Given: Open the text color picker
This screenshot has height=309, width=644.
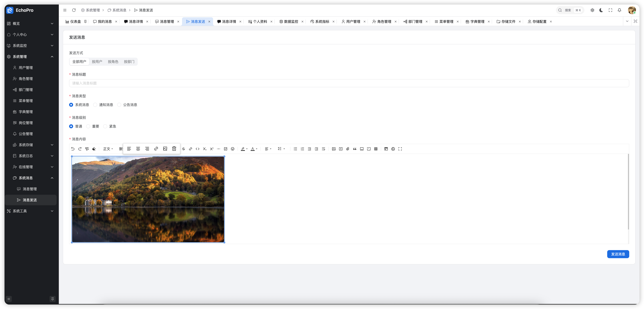Looking at the screenshot, I should pos(254,149).
